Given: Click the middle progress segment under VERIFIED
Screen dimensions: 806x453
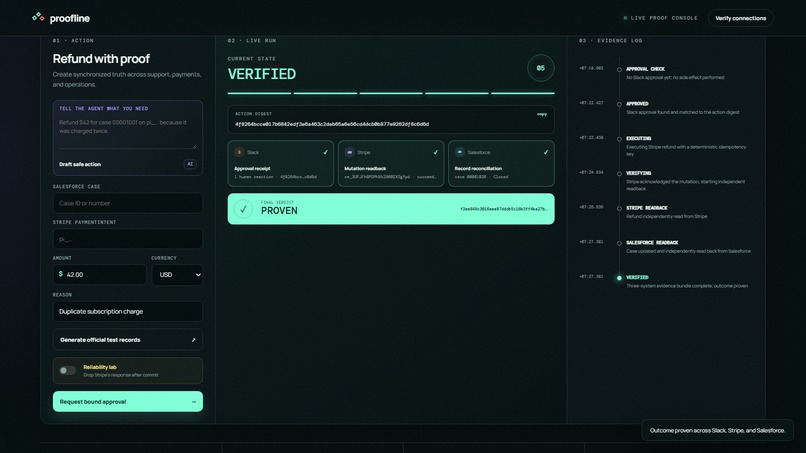Looking at the screenshot, I should [x=391, y=93].
